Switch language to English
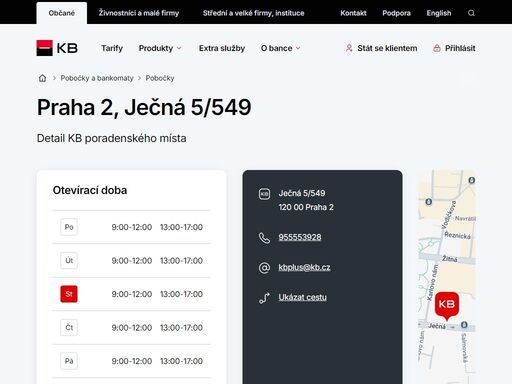 (x=439, y=13)
